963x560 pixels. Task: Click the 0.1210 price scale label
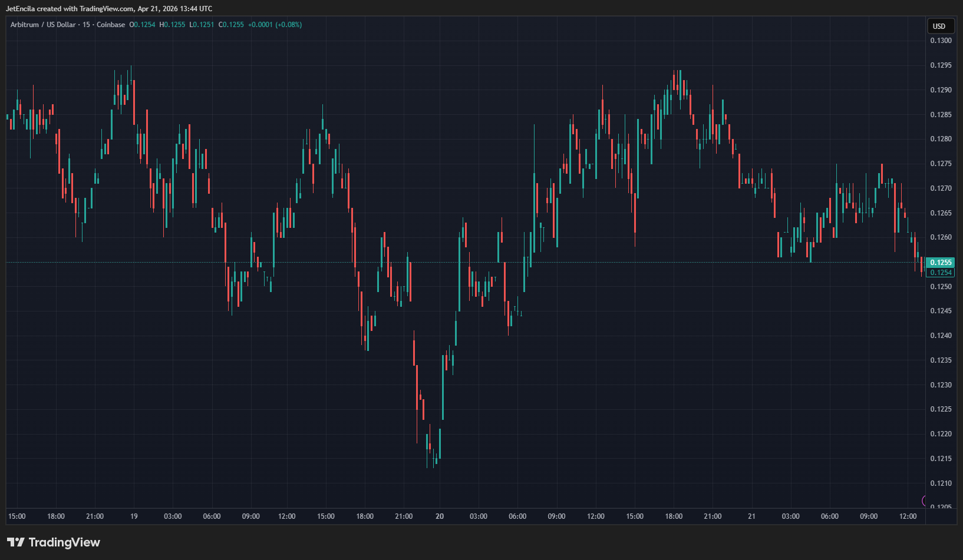[941, 483]
